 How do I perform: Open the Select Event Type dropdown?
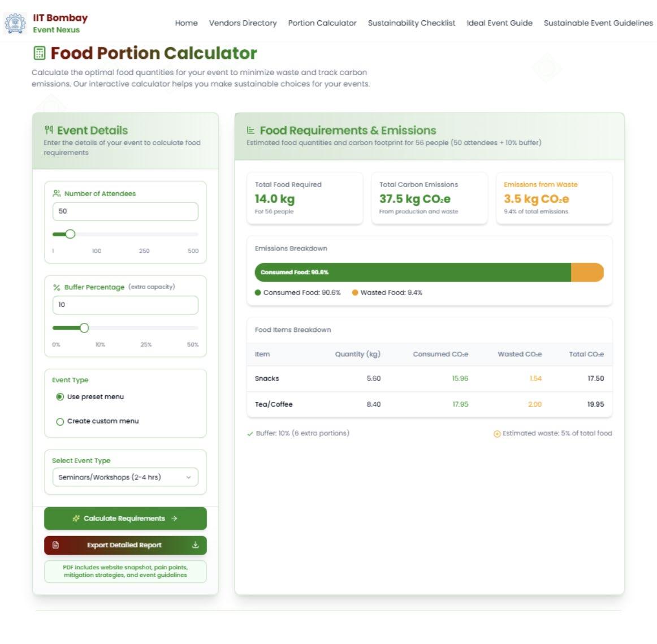[125, 477]
